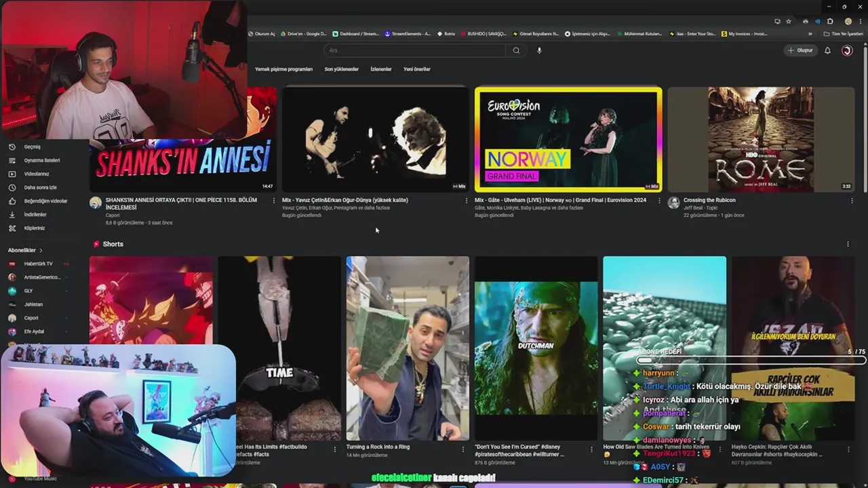The image size is (868, 488).
Task: Expand the Abonelikler section chevron
Action: 41,250
